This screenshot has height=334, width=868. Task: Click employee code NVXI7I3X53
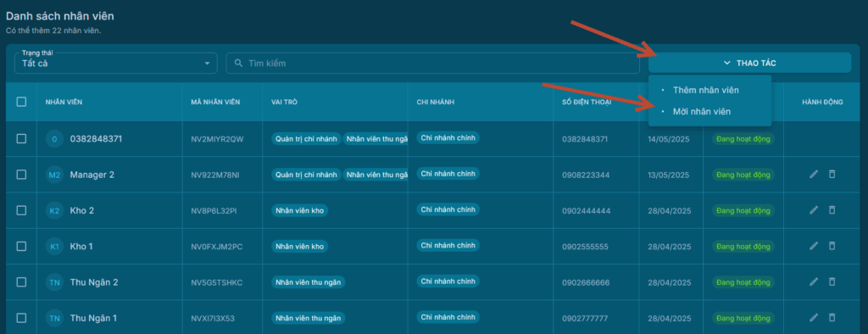(213, 319)
